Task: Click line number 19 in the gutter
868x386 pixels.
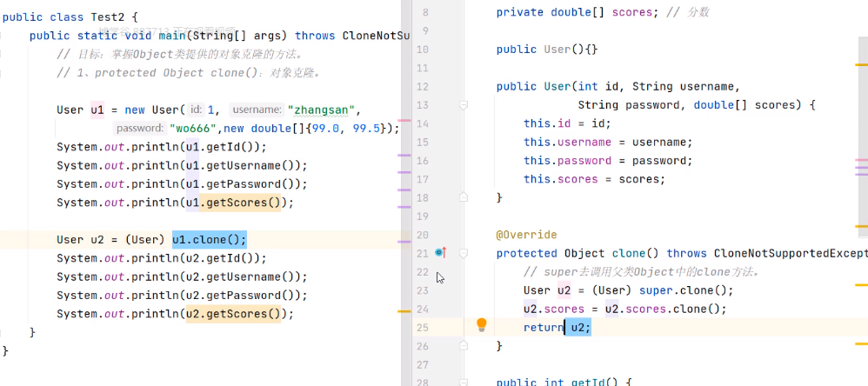Action: [423, 216]
